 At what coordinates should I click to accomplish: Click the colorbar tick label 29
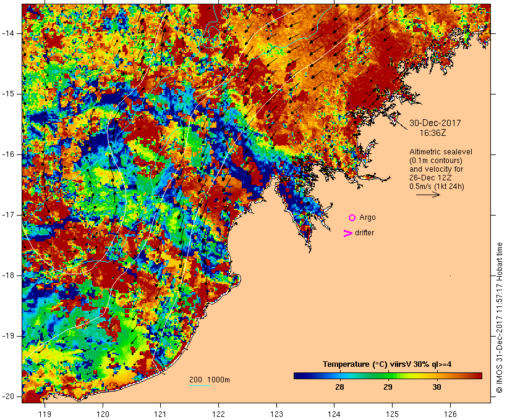[388, 387]
